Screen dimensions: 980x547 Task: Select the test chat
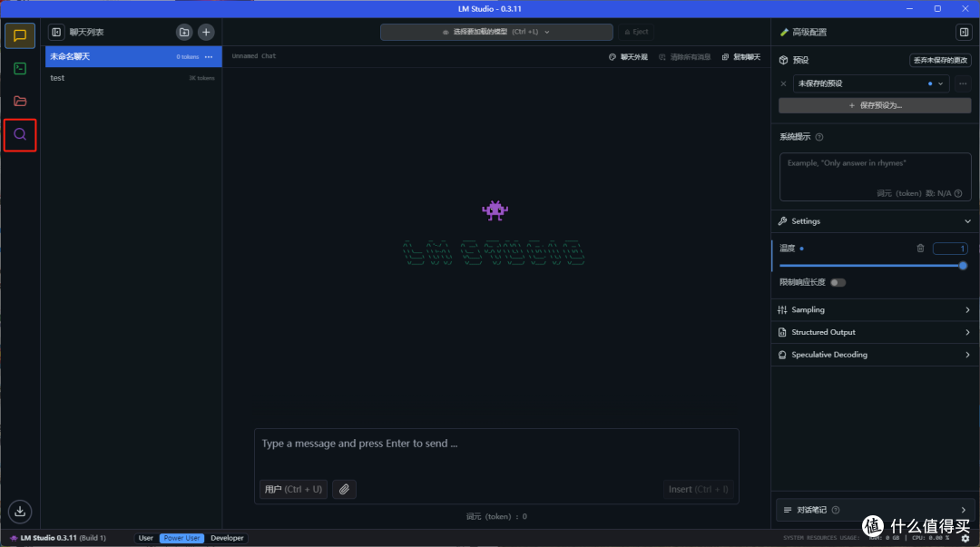point(133,78)
